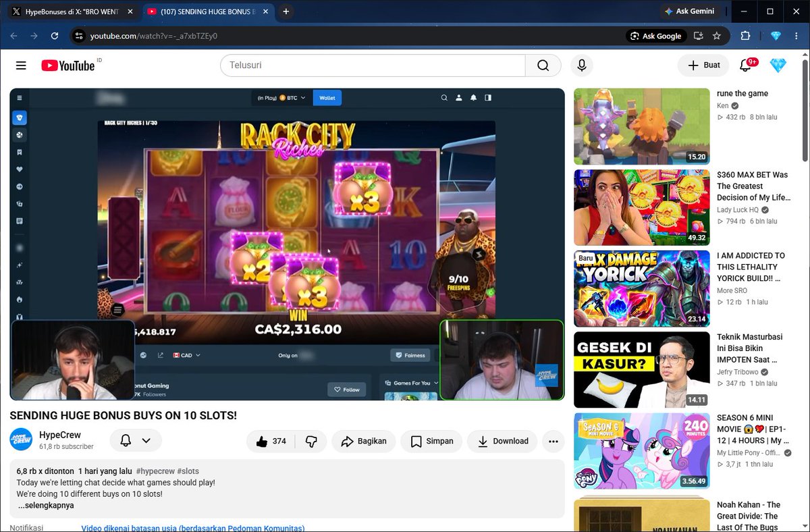Screen dimensions: 810x532
Task: Save the video with Simpan
Action: (x=431, y=442)
